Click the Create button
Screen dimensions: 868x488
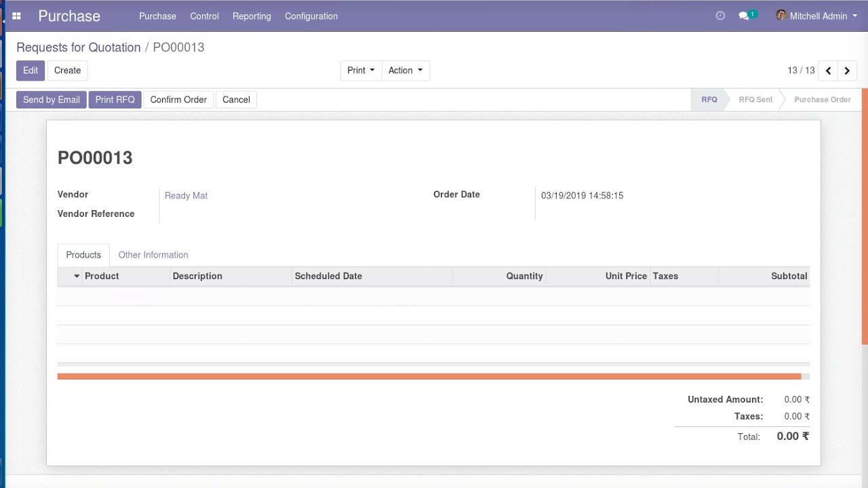(67, 70)
